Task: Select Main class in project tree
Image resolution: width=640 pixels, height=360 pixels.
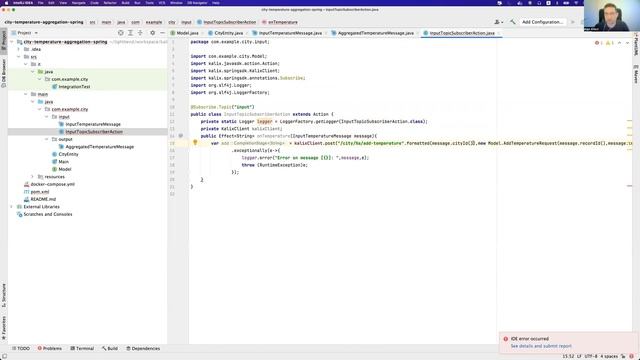Action: coord(63,162)
